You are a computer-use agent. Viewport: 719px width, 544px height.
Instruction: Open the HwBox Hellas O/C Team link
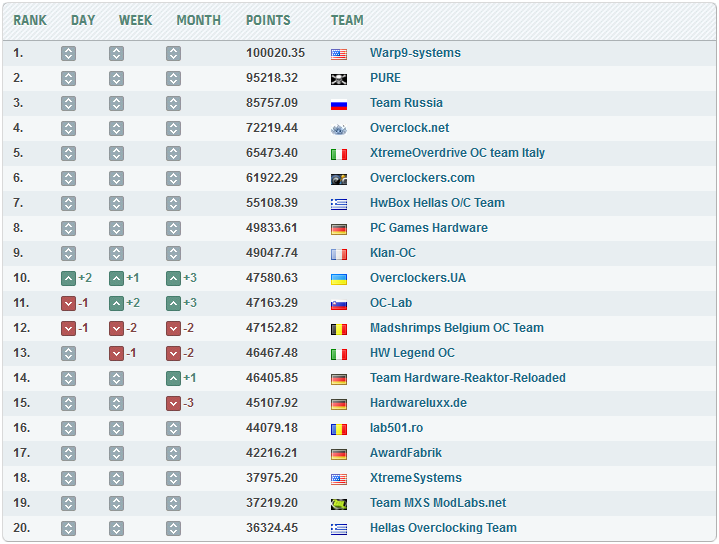[x=437, y=203]
